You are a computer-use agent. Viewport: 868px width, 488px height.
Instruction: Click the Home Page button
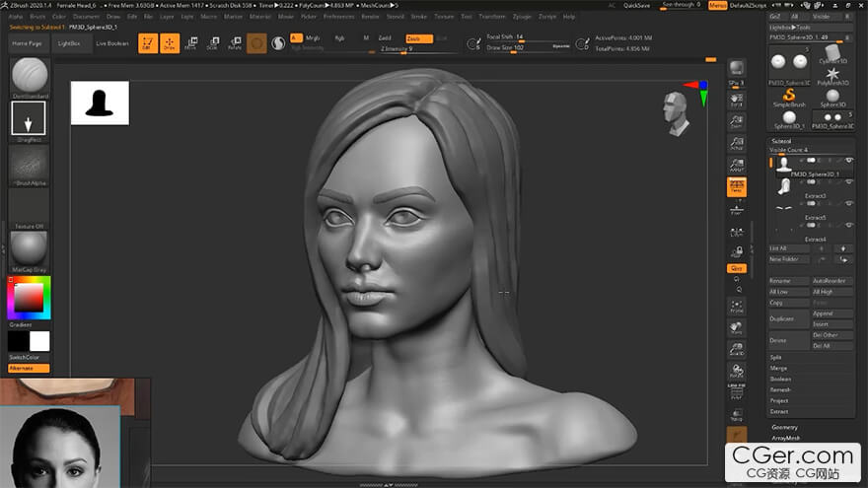27,43
